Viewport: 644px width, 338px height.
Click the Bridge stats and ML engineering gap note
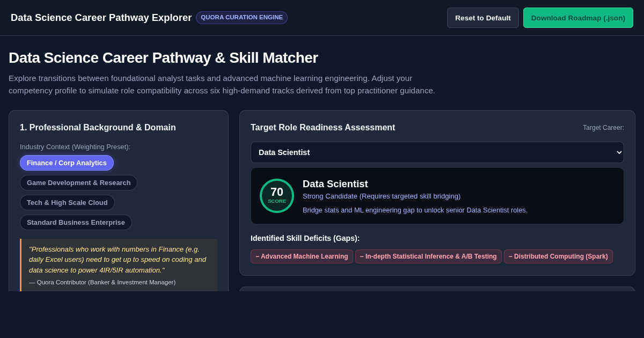(415, 210)
